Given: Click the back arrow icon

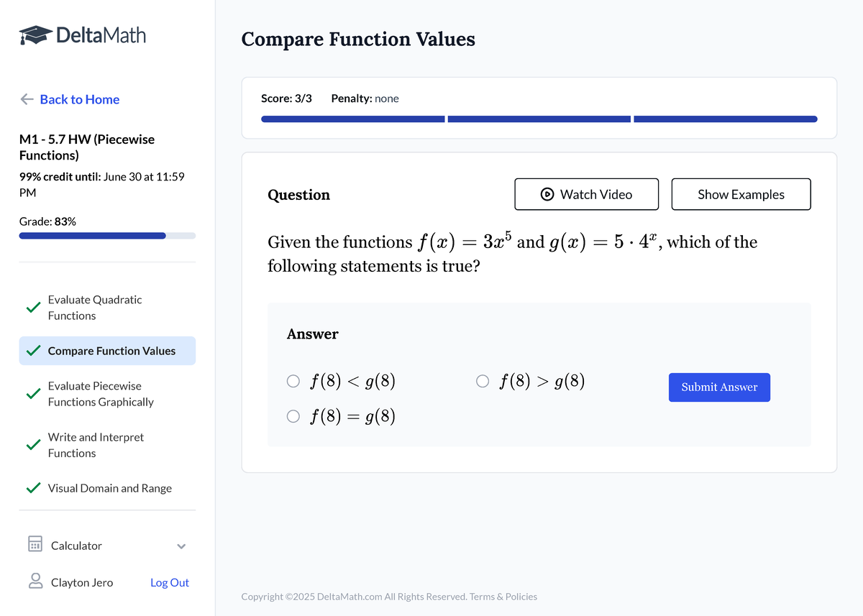Looking at the screenshot, I should click(27, 99).
